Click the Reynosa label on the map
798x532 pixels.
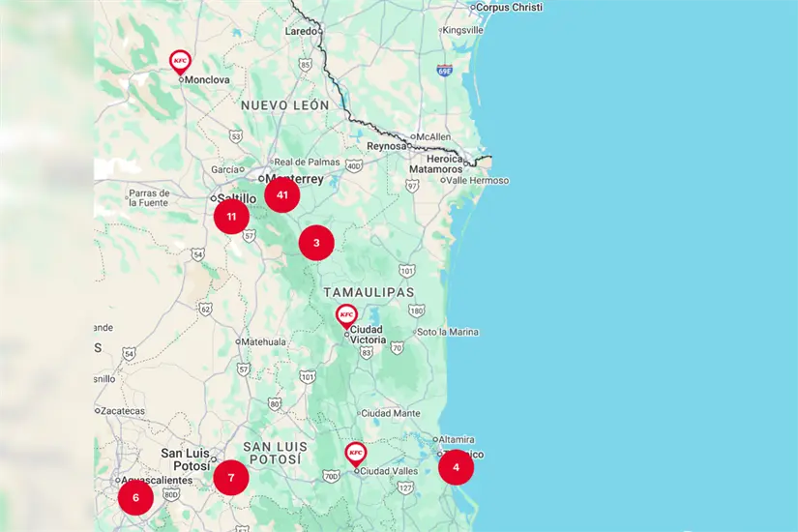pyautogui.click(x=385, y=146)
